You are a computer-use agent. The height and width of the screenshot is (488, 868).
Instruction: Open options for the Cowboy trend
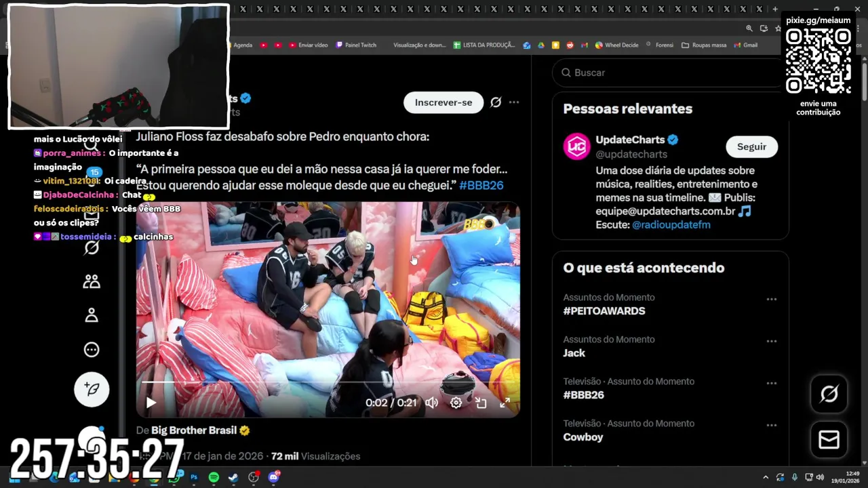(771, 425)
